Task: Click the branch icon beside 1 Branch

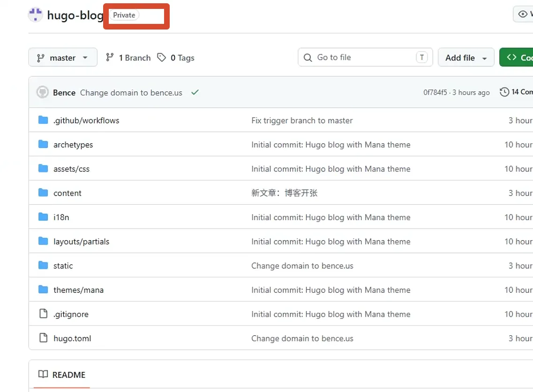Action: click(109, 58)
